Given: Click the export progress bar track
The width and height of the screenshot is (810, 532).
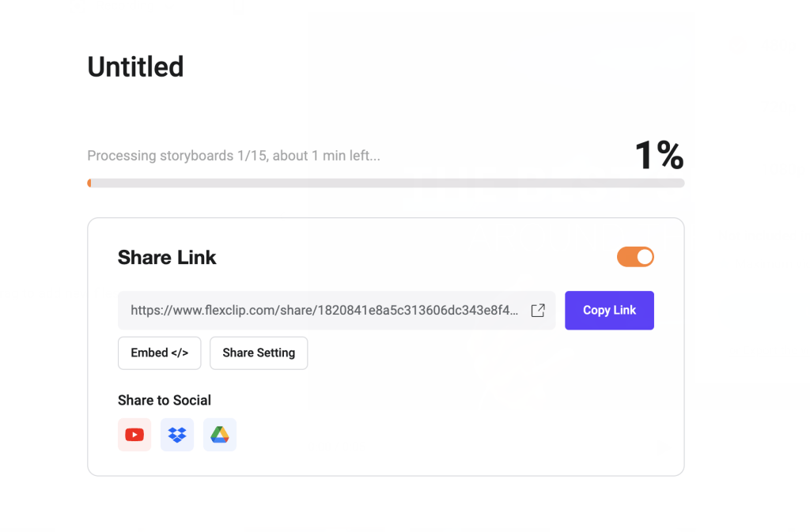Looking at the screenshot, I should (386, 183).
